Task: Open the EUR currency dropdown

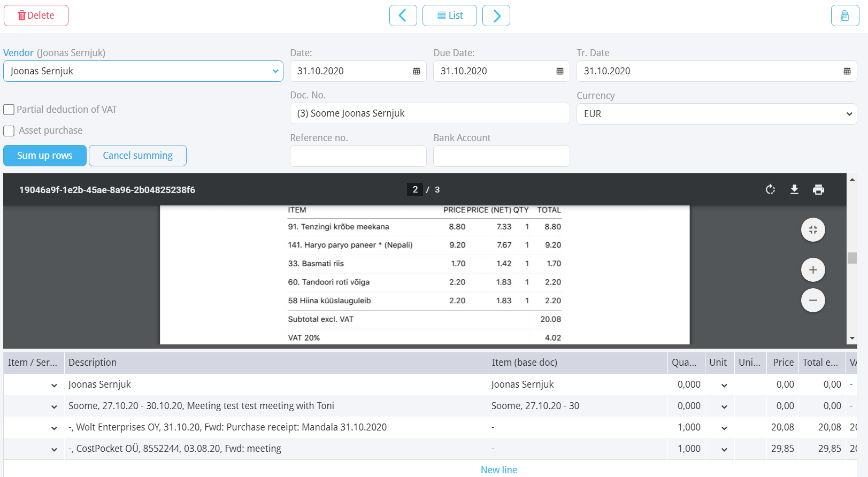Action: (717, 114)
